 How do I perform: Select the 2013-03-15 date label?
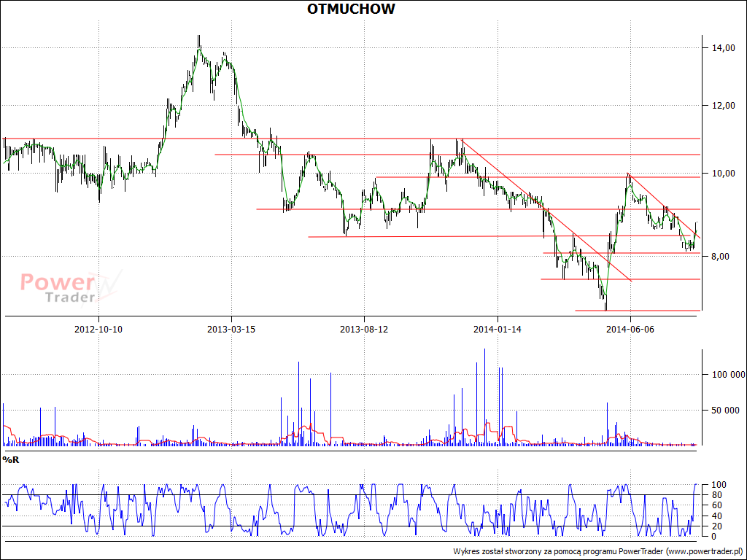click(x=231, y=329)
